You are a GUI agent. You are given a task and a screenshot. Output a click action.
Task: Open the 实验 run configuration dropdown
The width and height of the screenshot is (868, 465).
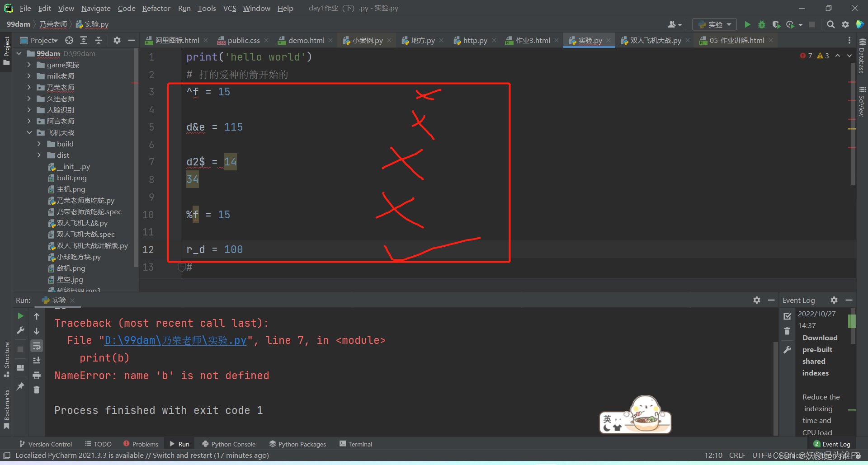coord(715,24)
